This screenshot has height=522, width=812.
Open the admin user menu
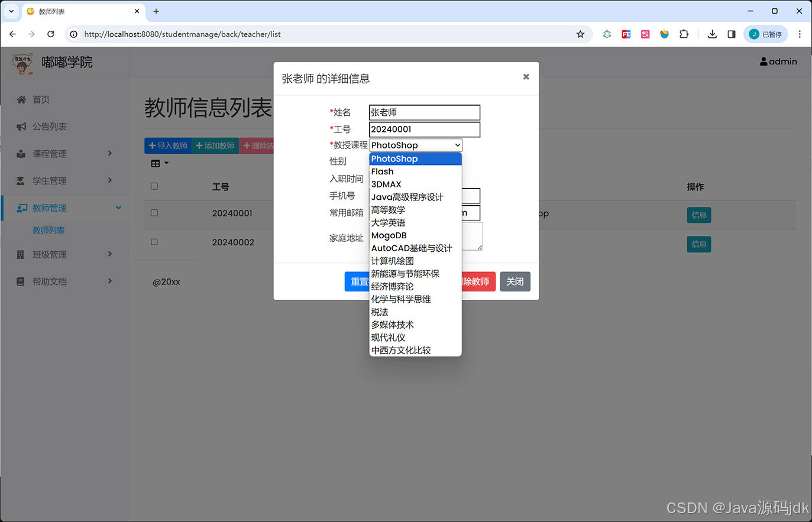[778, 61]
